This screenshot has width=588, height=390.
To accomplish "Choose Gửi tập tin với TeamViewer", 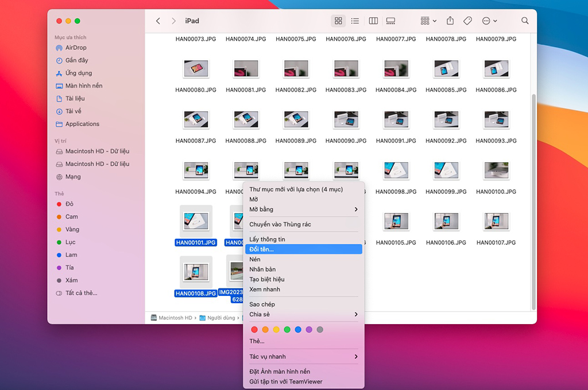I will coord(304,382).
